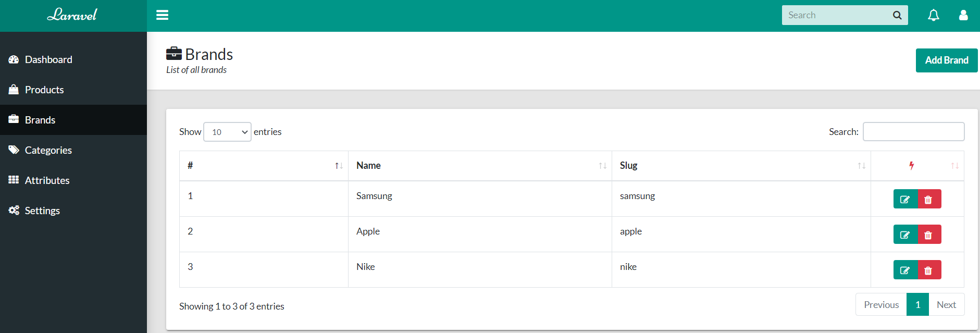Focus the table Search input field
The image size is (980, 333).
pos(913,132)
